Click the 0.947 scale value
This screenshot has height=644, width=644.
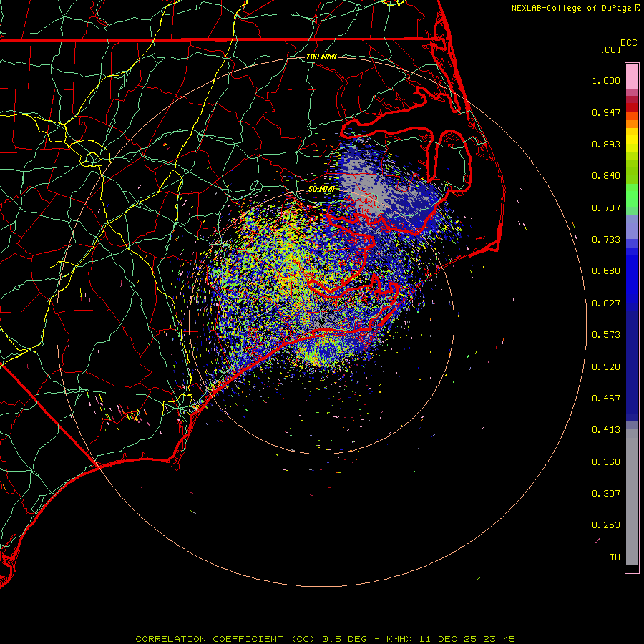pyautogui.click(x=606, y=112)
